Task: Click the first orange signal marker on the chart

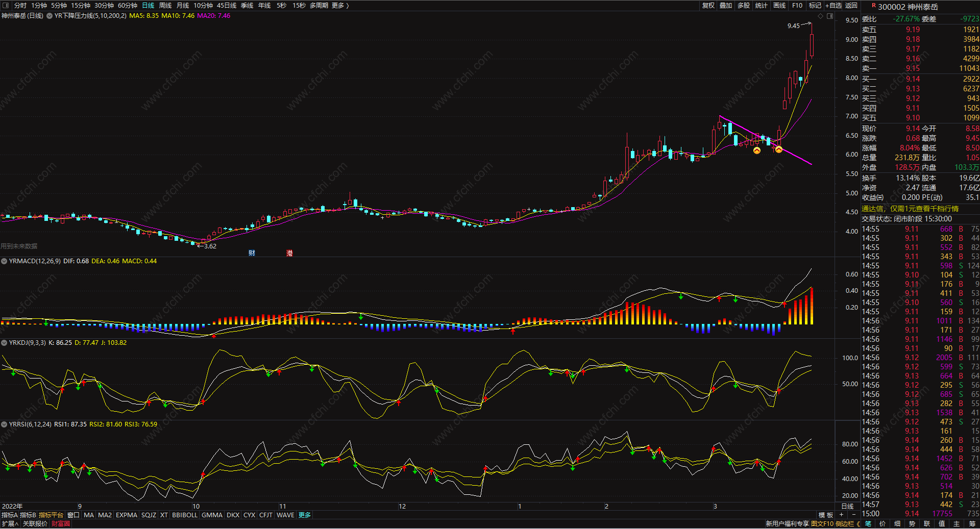Action: [756, 150]
